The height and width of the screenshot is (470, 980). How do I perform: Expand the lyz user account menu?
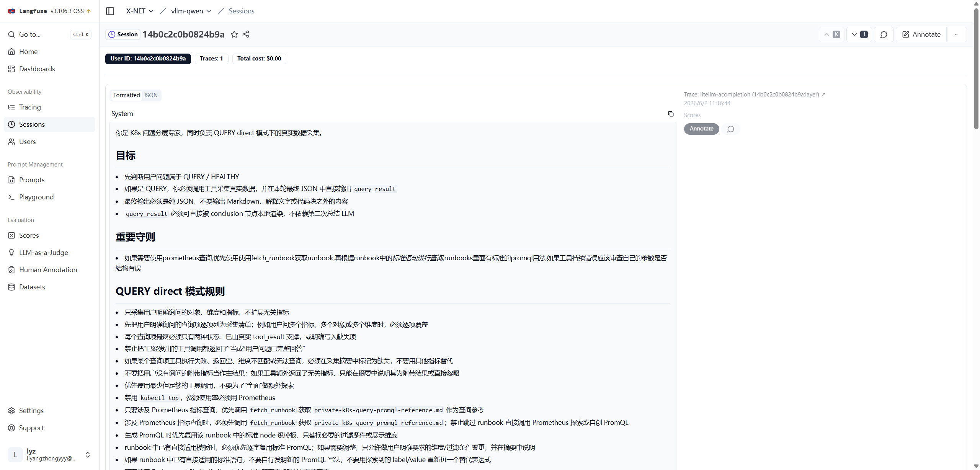coord(49,455)
